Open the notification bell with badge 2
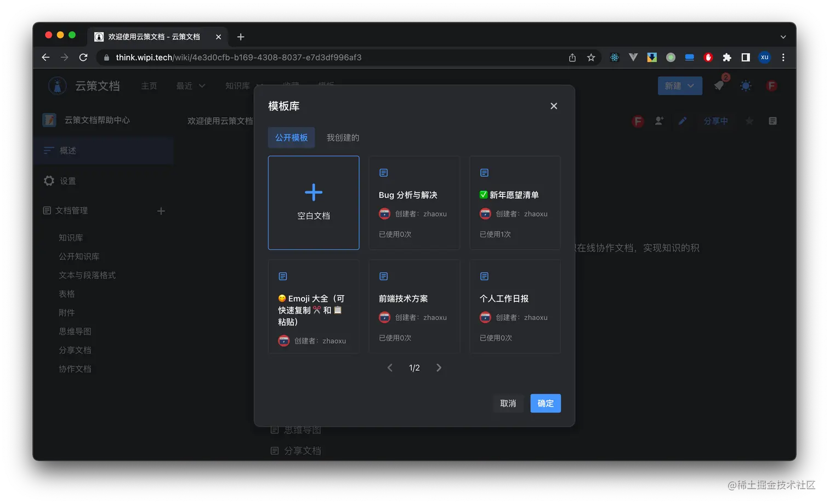829x504 pixels. [719, 85]
